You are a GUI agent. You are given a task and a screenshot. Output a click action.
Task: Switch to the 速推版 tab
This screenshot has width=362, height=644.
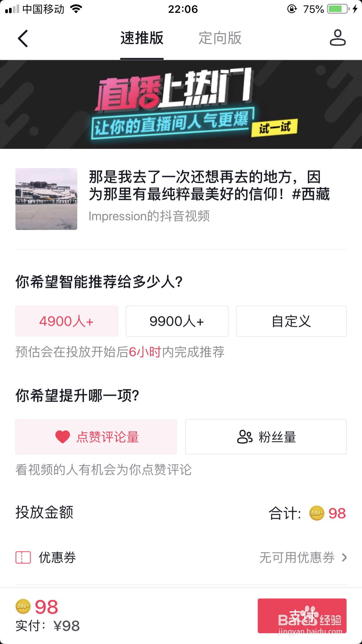pos(142,38)
